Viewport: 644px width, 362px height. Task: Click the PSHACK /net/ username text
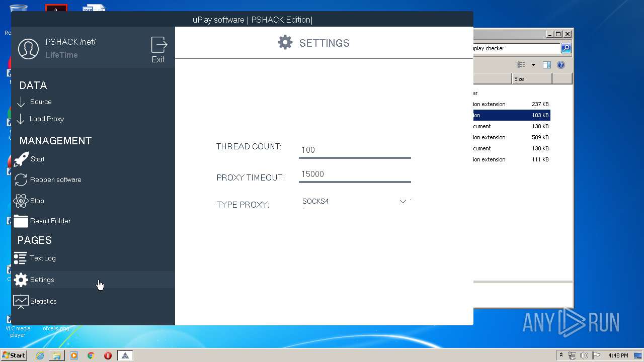click(70, 42)
